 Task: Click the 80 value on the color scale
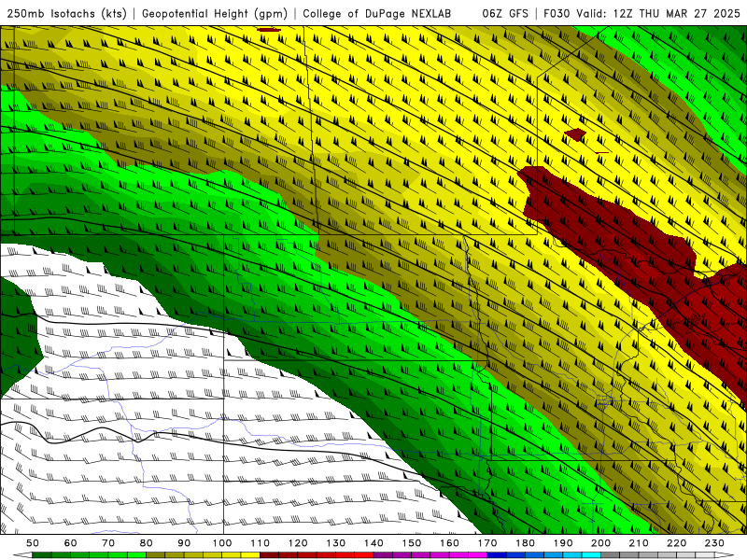click(147, 543)
